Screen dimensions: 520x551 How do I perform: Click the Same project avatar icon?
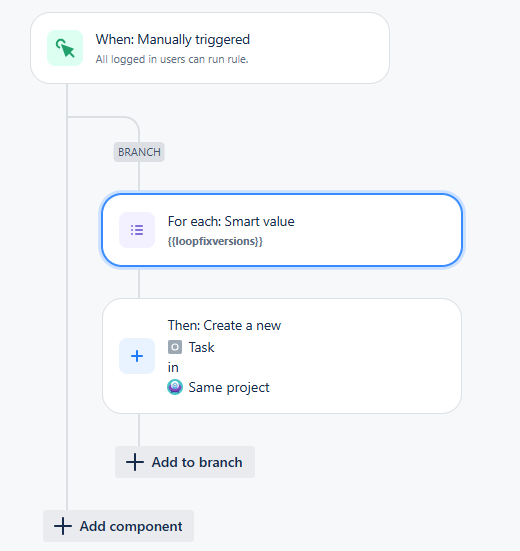pyautogui.click(x=175, y=387)
